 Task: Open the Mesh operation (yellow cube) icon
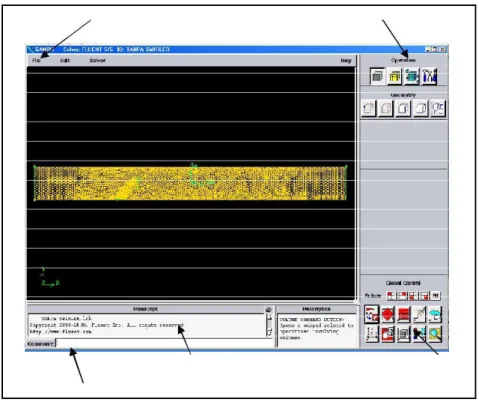pyautogui.click(x=395, y=76)
